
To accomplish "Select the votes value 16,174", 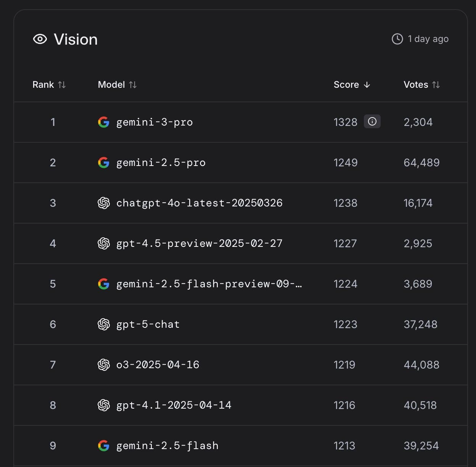I will (x=418, y=203).
